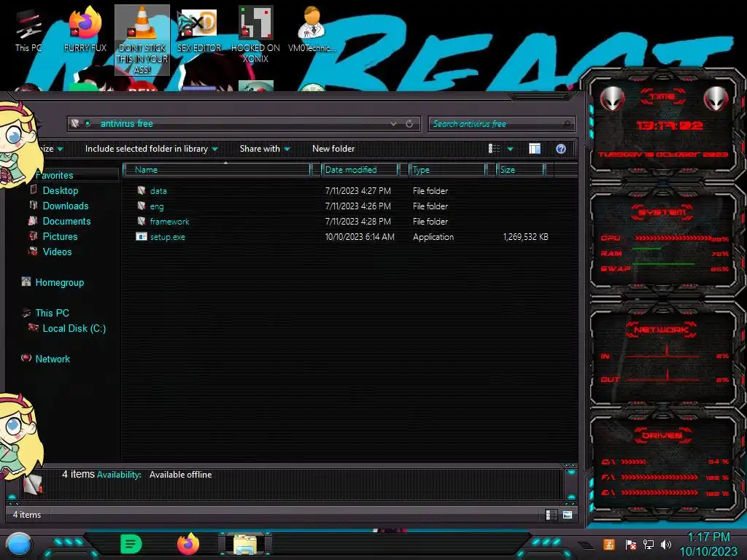Viewport: 747px width, 560px height.
Task: Click the Application type cell
Action: pyautogui.click(x=433, y=237)
